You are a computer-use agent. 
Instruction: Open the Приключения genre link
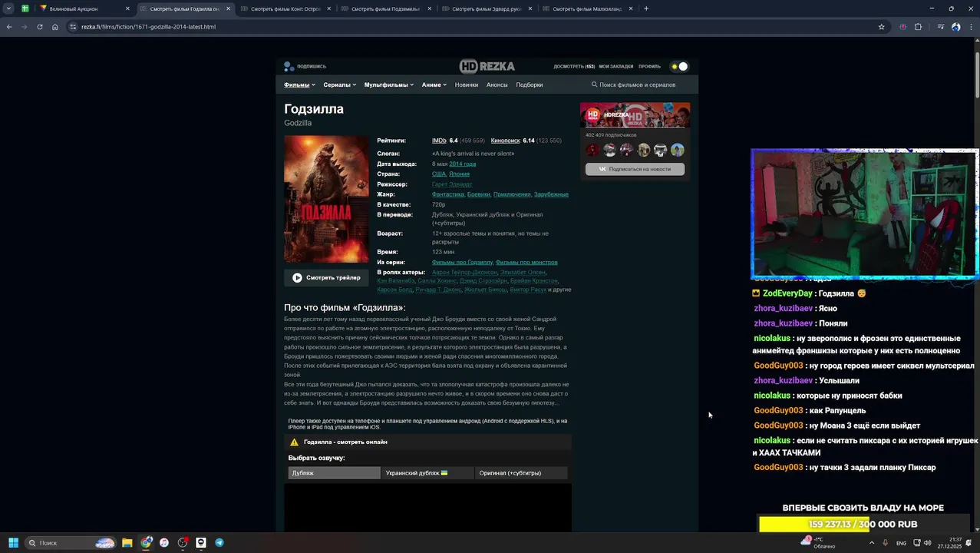tap(512, 194)
